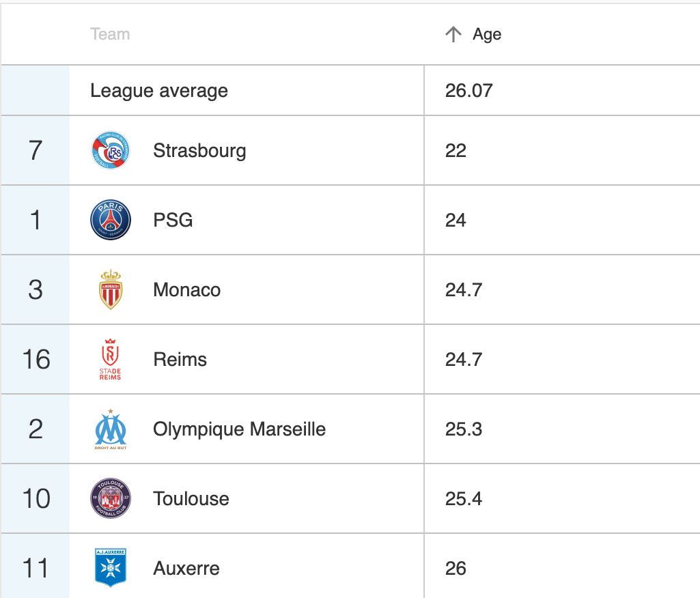The image size is (700, 598).
Task: Click the sort arrow beside Age
Action: 453,34
